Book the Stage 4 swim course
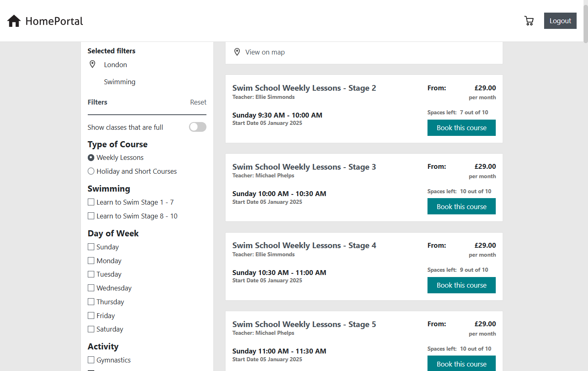 [x=462, y=285]
